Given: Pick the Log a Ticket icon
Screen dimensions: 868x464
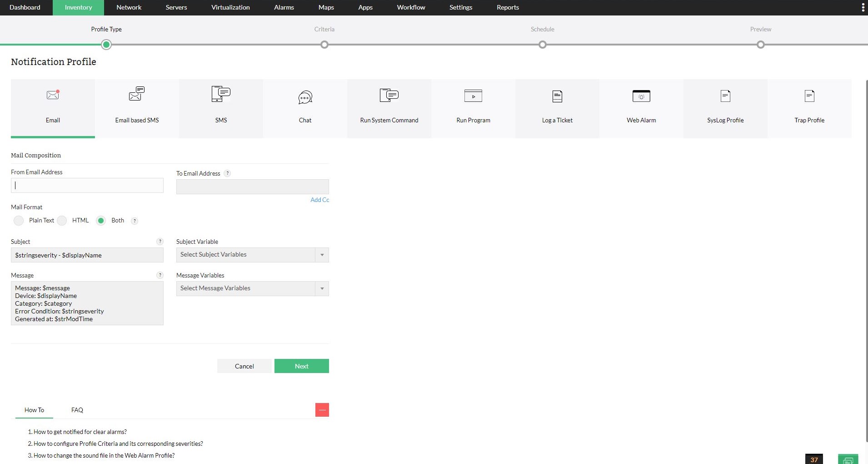Looking at the screenshot, I should click(x=557, y=96).
